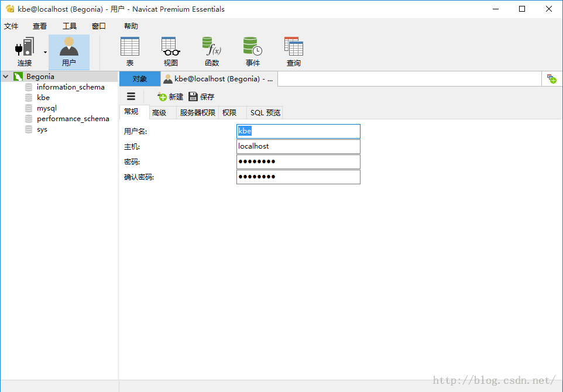Open the 表 (Table) toolbar icon
The image size is (563, 392).
[x=129, y=52]
